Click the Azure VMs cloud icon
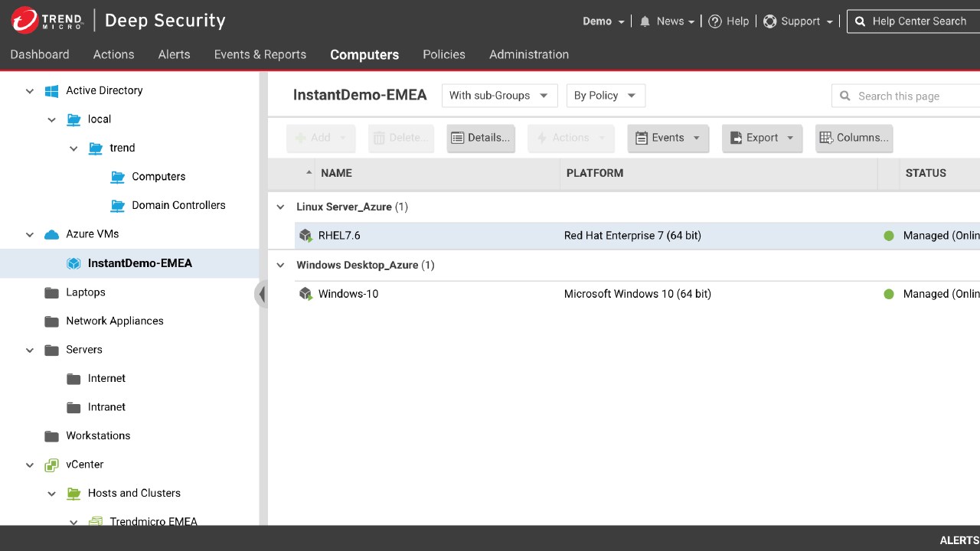 click(x=52, y=234)
